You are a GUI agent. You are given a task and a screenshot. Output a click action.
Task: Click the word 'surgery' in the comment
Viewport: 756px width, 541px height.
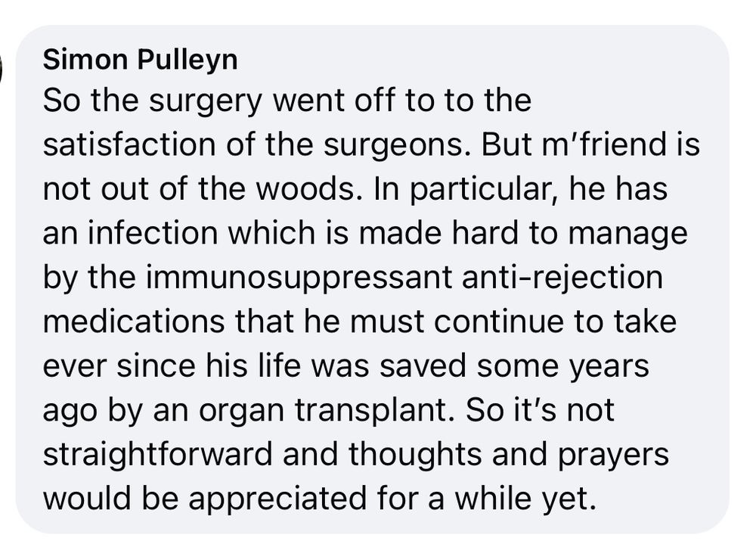pyautogui.click(x=206, y=102)
